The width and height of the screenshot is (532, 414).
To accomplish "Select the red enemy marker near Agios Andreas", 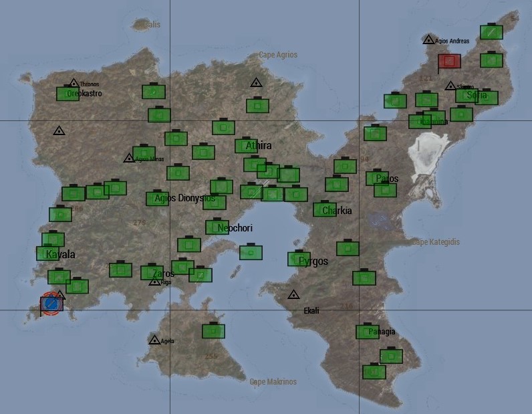I will 449,62.
